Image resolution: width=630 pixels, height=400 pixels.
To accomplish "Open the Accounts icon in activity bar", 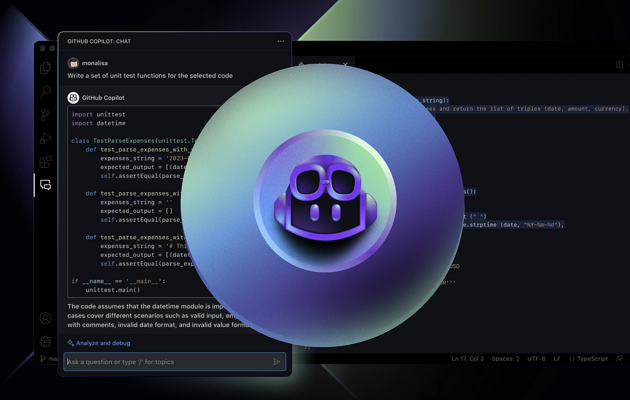I will click(45, 319).
